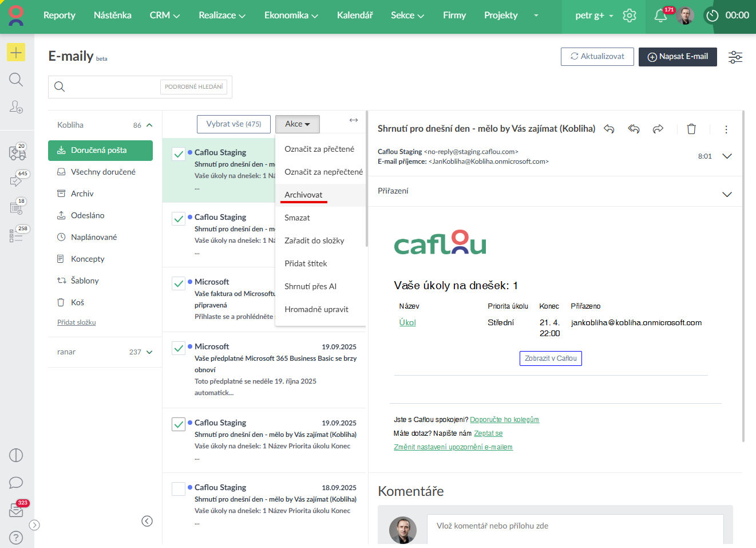Uncheck the Microsoft 365 subscription email checkbox

pos(179,348)
